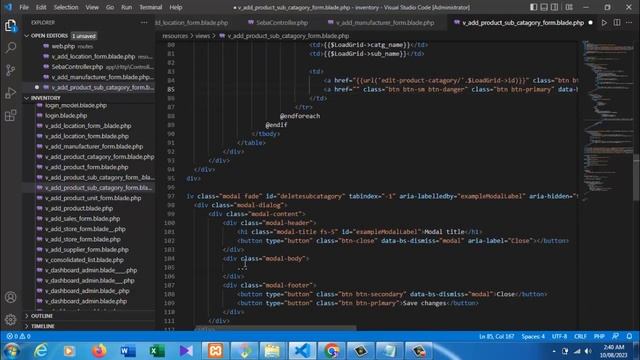Open v_consolidated_list.blade.php in file tree

84,260
